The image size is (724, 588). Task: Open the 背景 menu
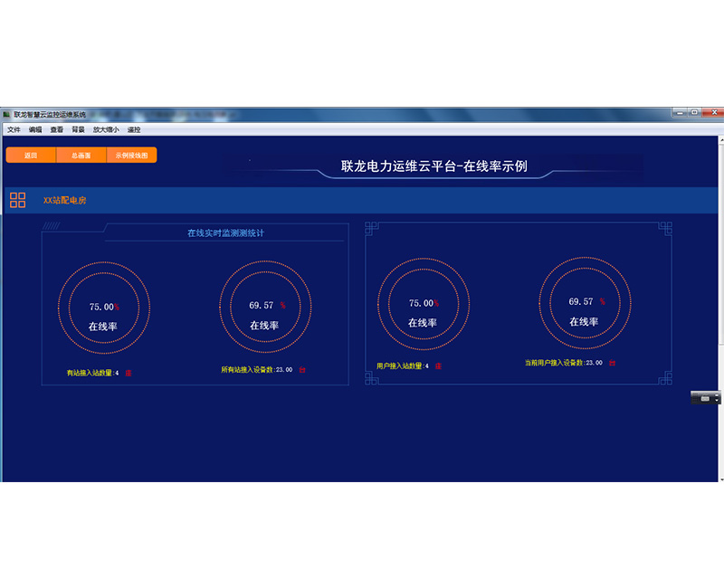(x=79, y=130)
